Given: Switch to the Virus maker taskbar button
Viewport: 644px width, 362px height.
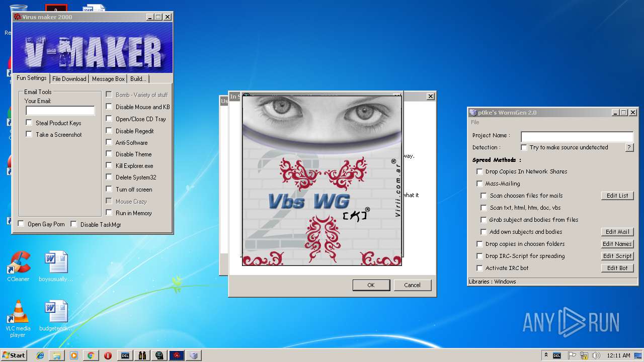Looking at the screenshot, I should 177,355.
